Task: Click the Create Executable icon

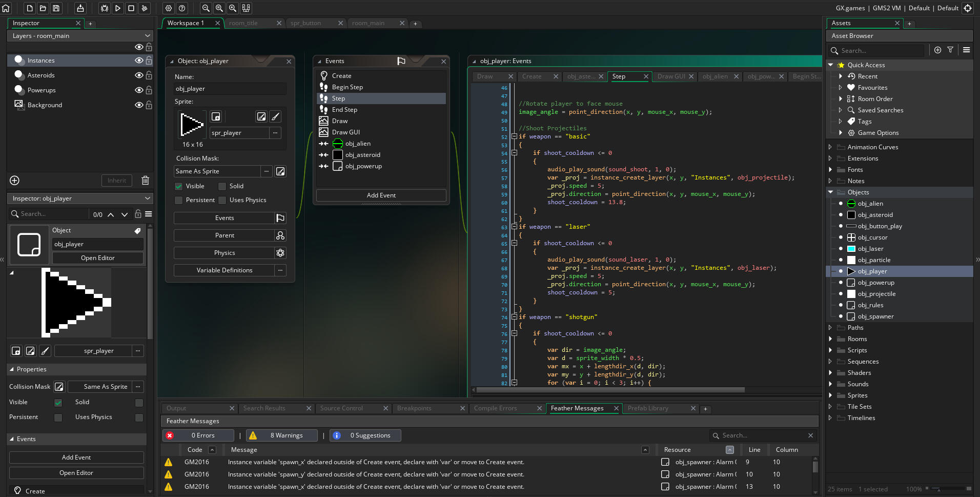Action: coord(80,8)
